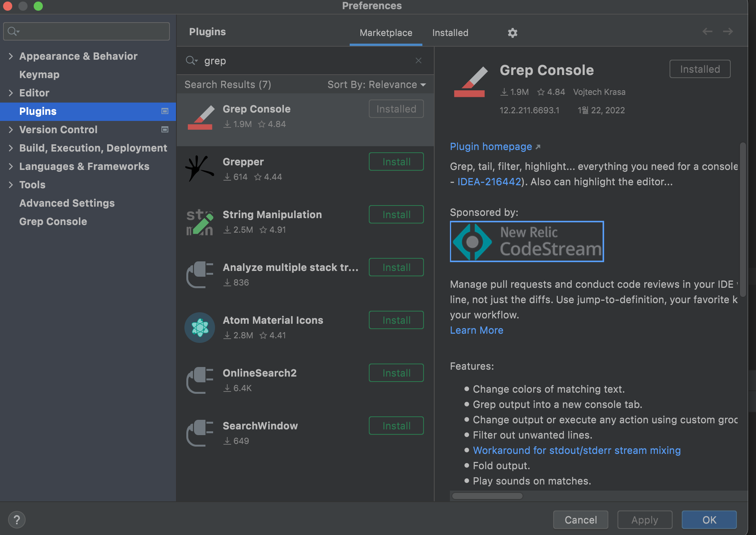Viewport: 756px width, 535px height.
Task: Install the SearchWindow plugin
Action: 396,426
